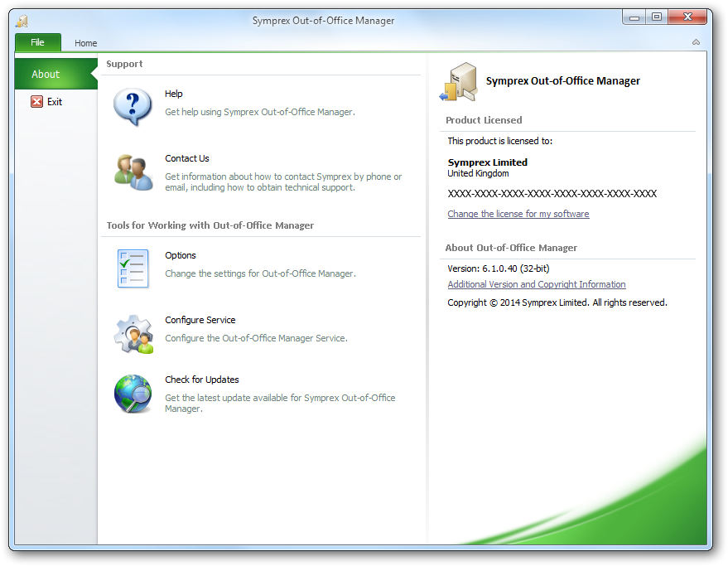The height and width of the screenshot is (566, 728).
Task: Click "Change the license for my software" link
Action: (518, 214)
